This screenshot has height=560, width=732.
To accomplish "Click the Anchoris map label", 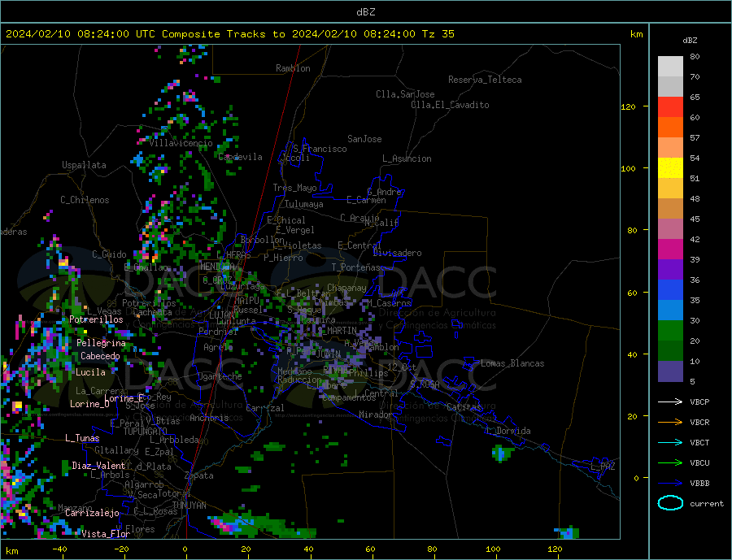I will pos(209,418).
